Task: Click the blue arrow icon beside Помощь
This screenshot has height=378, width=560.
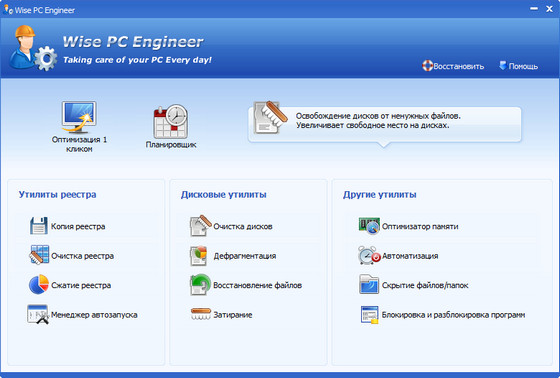Action: point(502,65)
